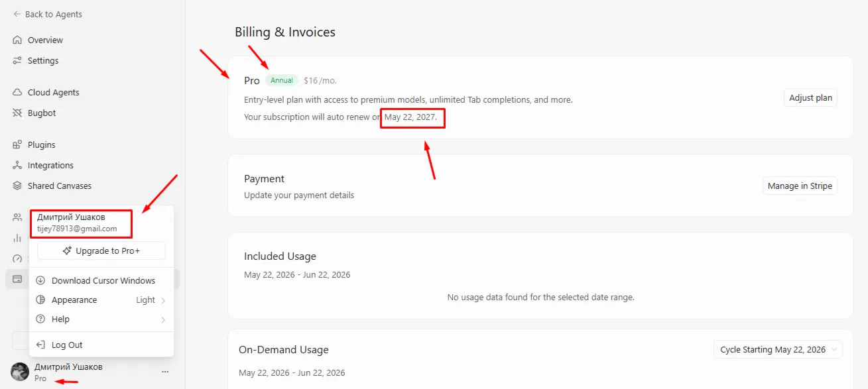Click the Upgrade to Pro+ button

101,251
